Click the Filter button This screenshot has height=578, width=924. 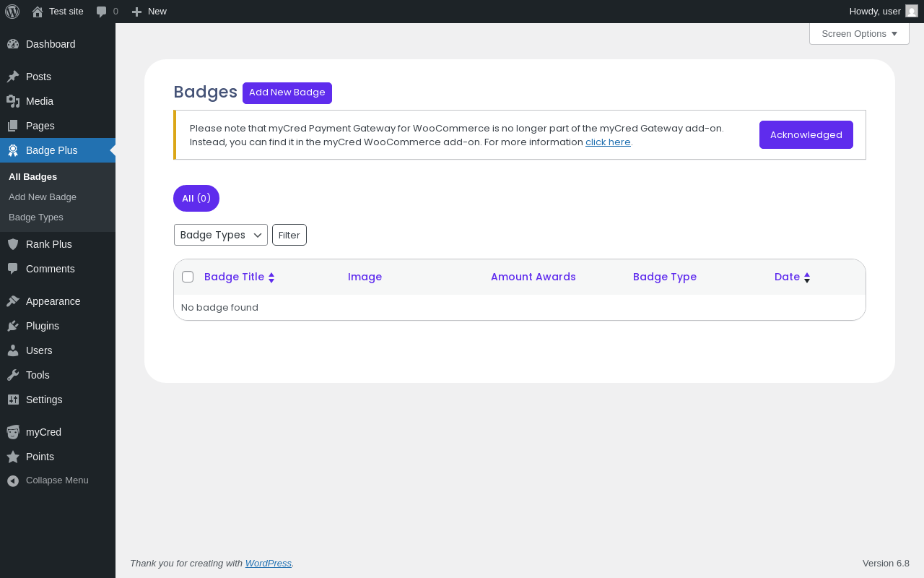click(x=289, y=235)
